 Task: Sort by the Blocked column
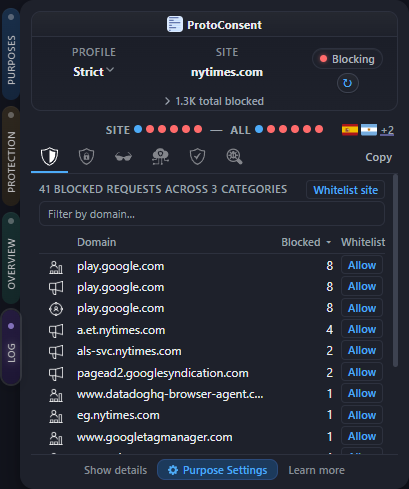click(x=306, y=242)
